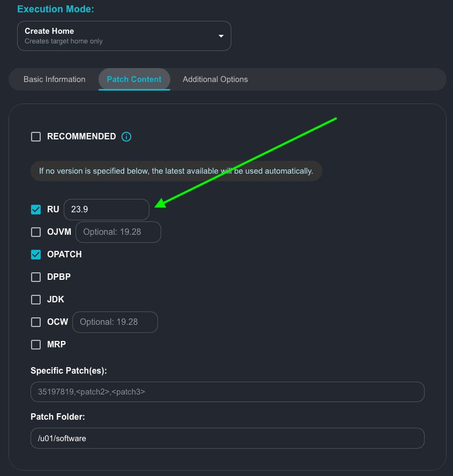The height and width of the screenshot is (476, 453).
Task: Click the Specific Patch(es) input box
Action: coord(227,392)
